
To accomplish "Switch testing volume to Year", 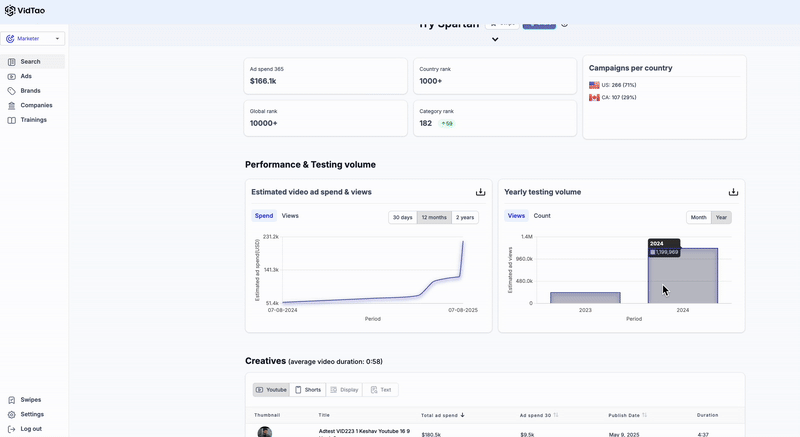I will point(721,217).
